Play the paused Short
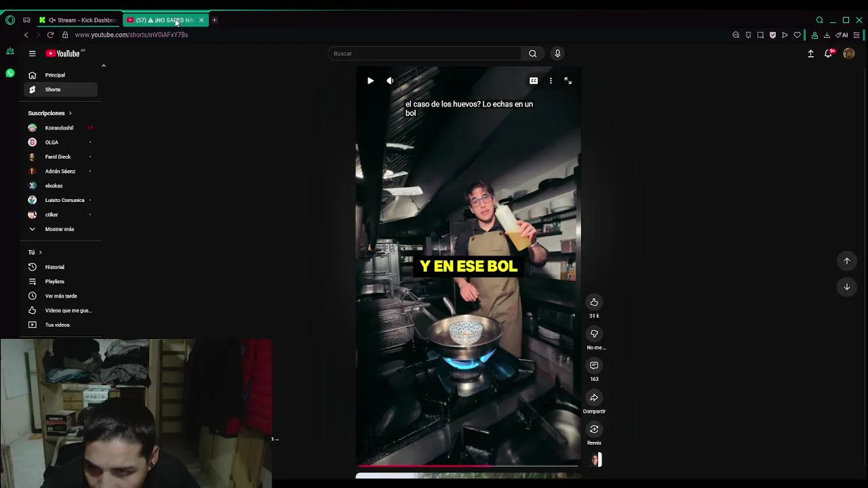This screenshot has width=868, height=488. pos(370,81)
